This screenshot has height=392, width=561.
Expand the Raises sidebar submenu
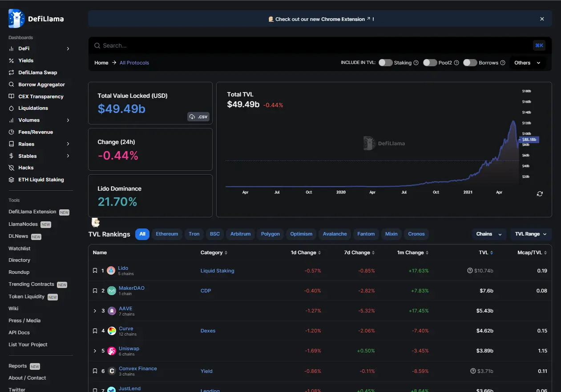point(68,144)
